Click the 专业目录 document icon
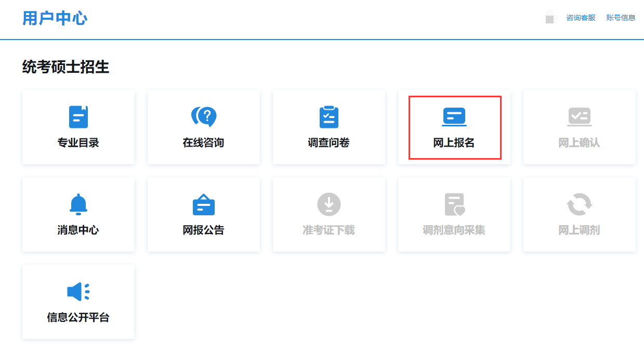 [x=78, y=117]
